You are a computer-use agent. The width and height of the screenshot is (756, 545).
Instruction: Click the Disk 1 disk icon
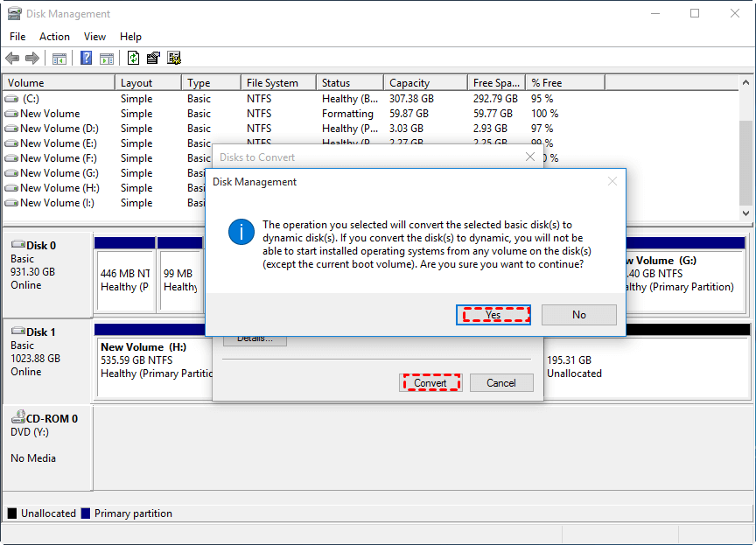click(18, 331)
